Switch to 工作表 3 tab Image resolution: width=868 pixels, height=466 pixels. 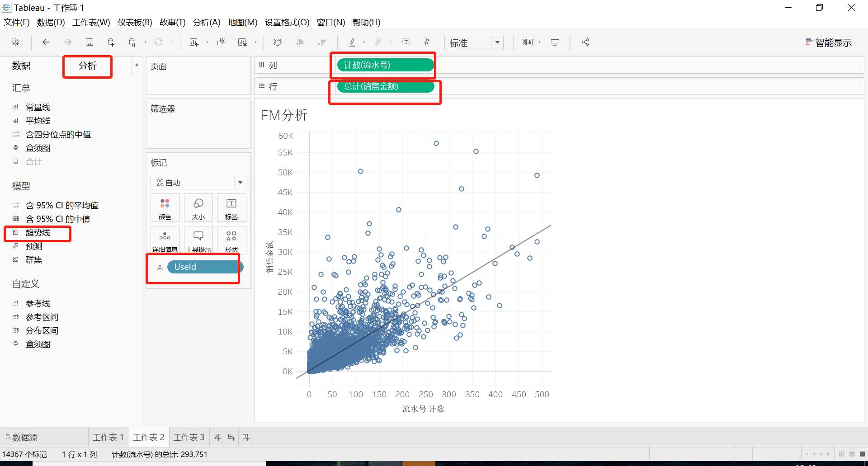tap(189, 437)
